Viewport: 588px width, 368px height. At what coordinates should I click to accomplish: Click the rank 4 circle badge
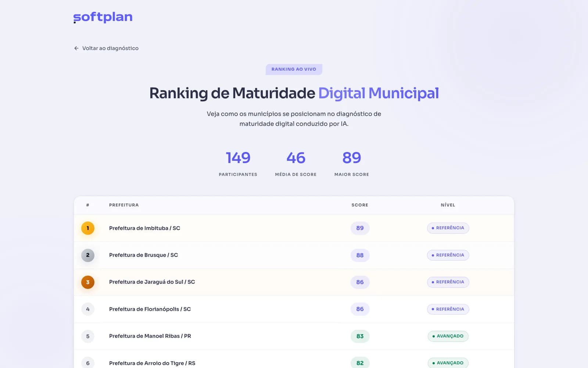click(x=88, y=309)
